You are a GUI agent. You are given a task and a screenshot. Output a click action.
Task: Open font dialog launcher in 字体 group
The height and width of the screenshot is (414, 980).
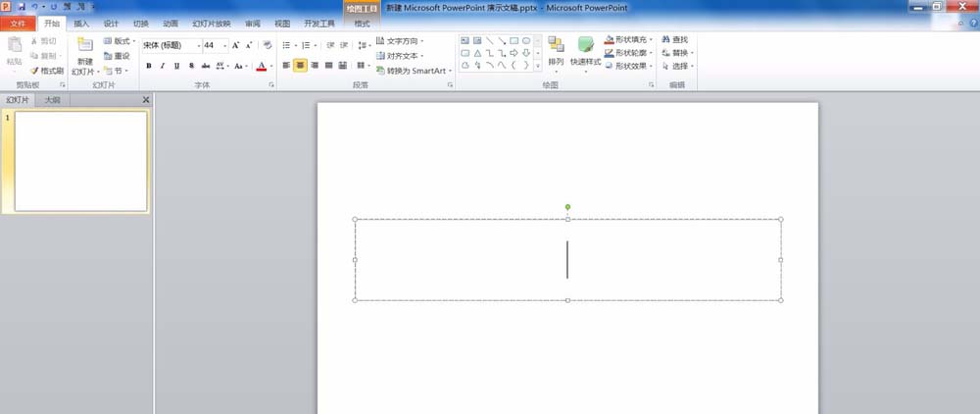coord(271,84)
